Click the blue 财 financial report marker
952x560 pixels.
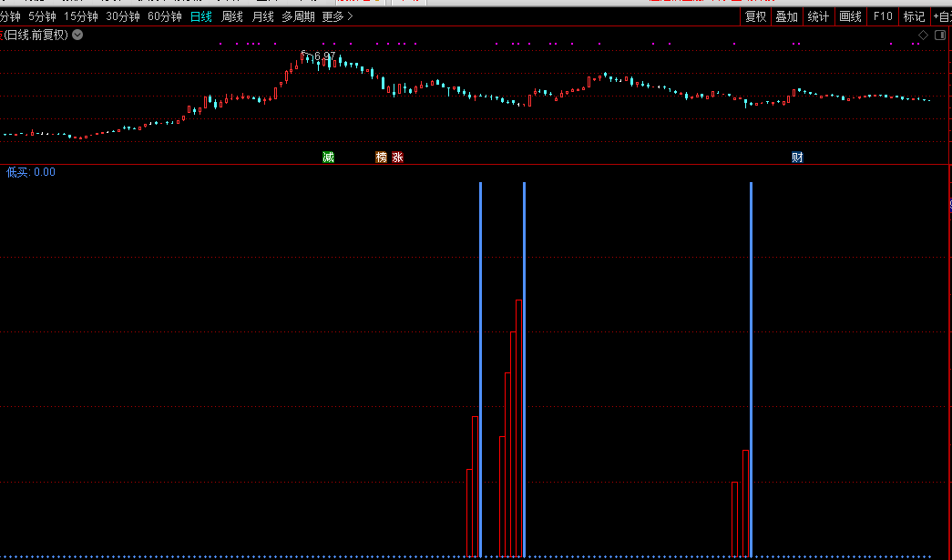click(797, 158)
